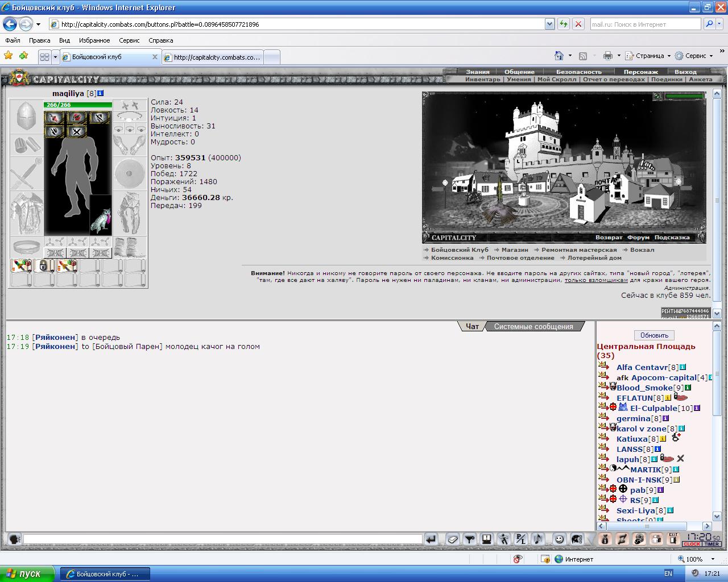Open the Магазин link
Viewport: 728px width, 582px height.
point(515,250)
